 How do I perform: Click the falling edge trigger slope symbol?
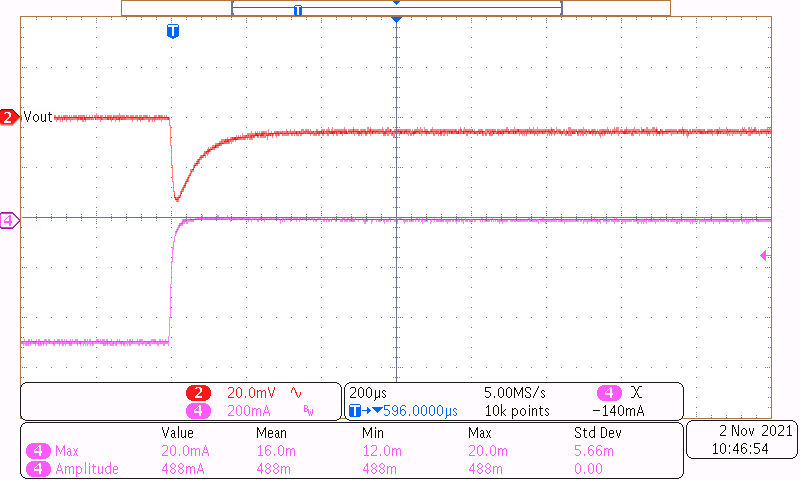(x=636, y=392)
